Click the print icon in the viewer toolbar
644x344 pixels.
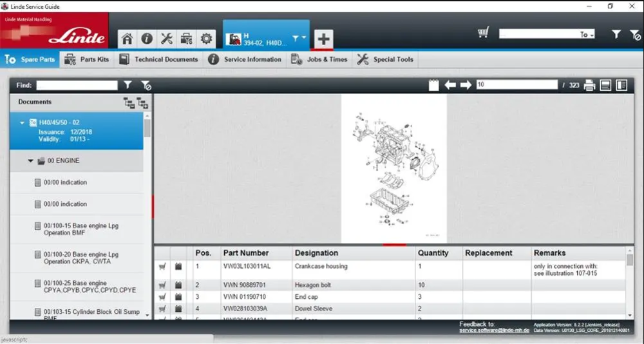tap(589, 85)
